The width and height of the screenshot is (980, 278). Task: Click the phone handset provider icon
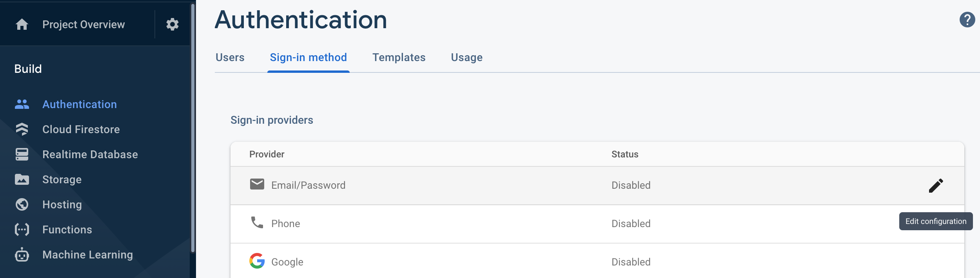point(257,222)
